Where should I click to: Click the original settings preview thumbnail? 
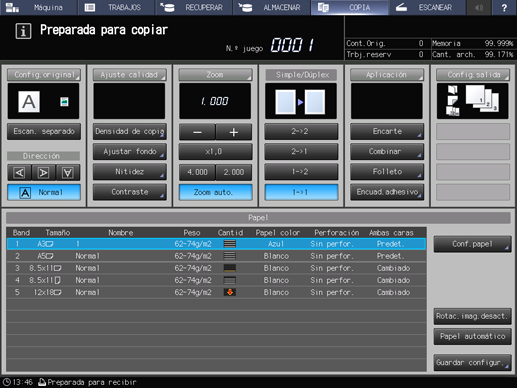click(43, 101)
